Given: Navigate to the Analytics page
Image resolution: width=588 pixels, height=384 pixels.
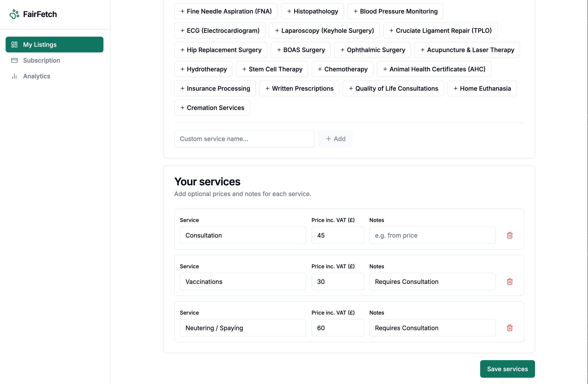Looking at the screenshot, I should [36, 76].
